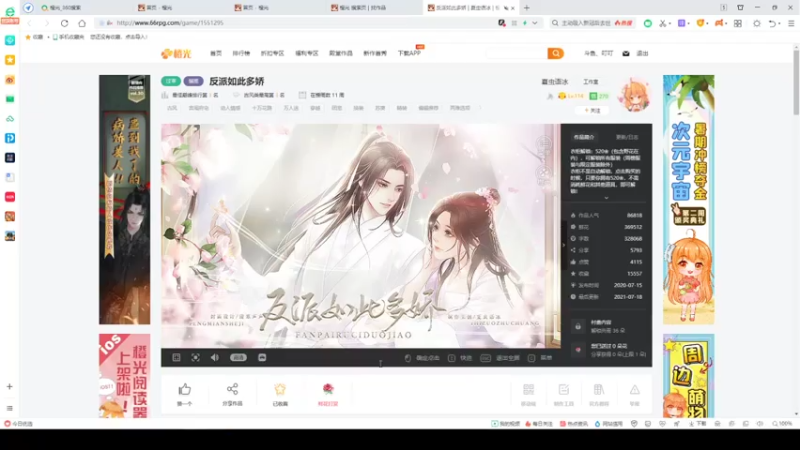The height and width of the screenshot is (450, 800).
Task: Open the purple square extension icon
Action: pos(681,23)
